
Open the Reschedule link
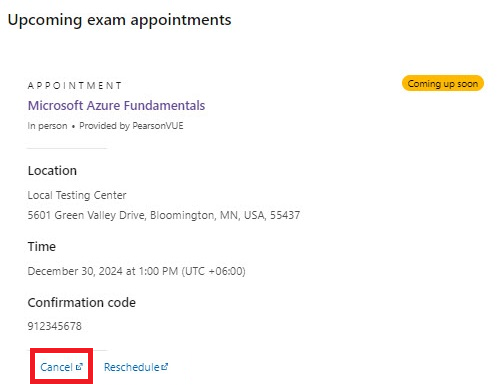tap(136, 367)
